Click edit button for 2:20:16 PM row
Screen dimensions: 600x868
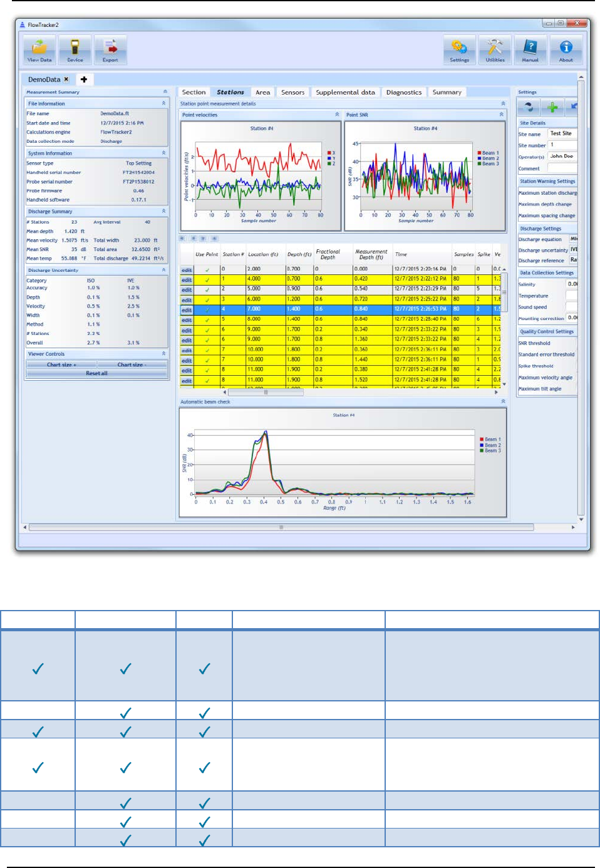click(x=187, y=270)
